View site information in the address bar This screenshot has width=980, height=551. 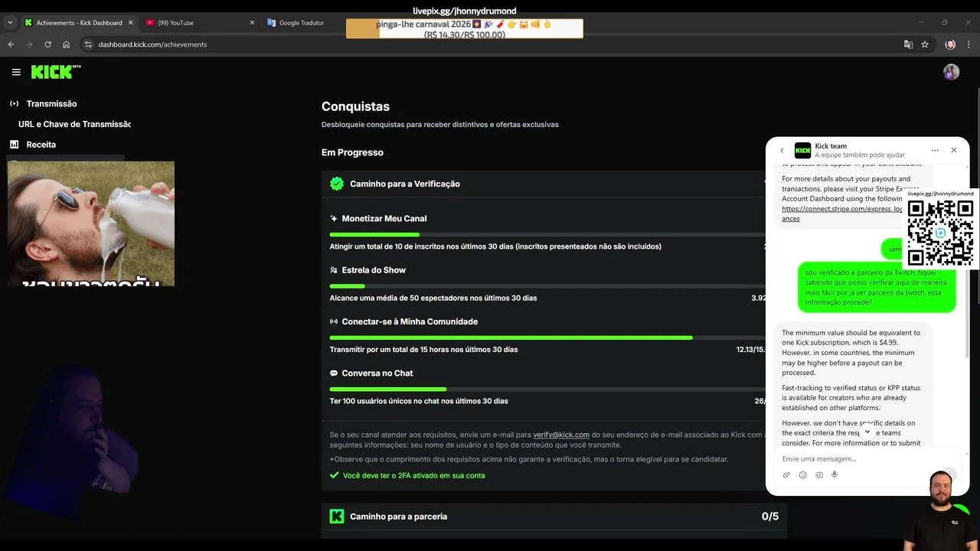[x=88, y=44]
